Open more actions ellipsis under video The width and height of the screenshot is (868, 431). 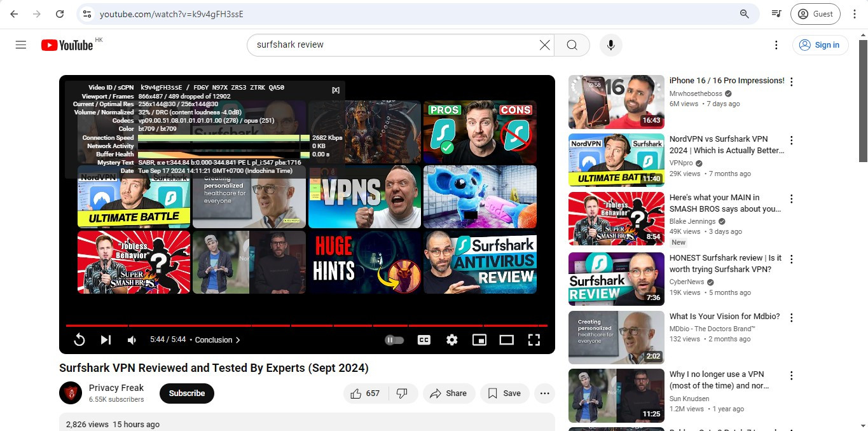click(544, 393)
